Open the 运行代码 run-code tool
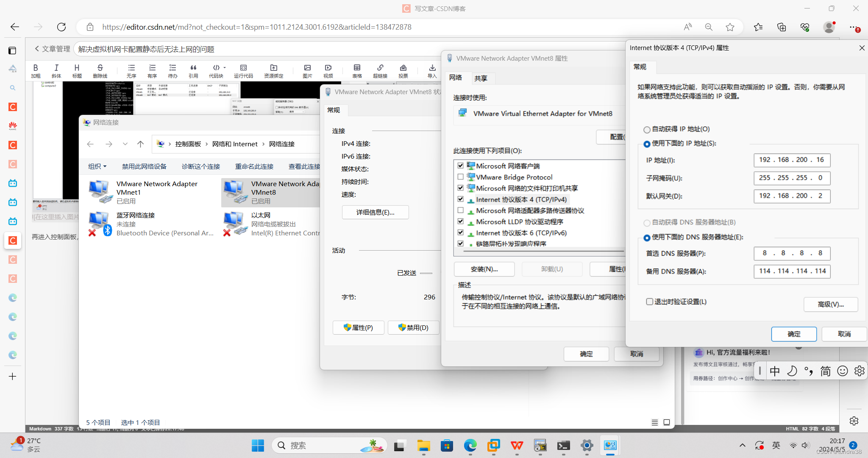This screenshot has height=458, width=868. point(243,70)
